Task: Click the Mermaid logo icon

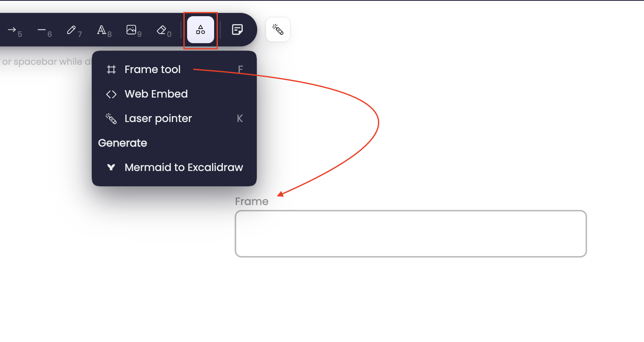Action: tap(111, 167)
